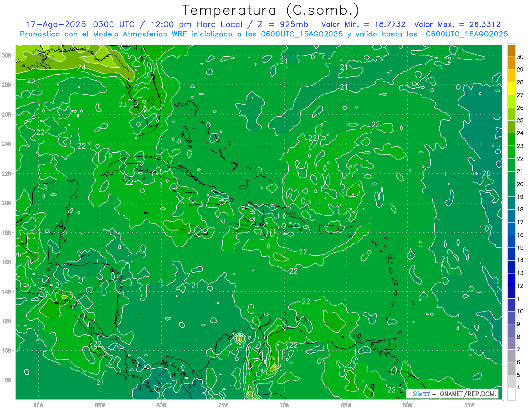Click the 24N latitude axis label
Viewport: 532px width, 411px height.
click(x=7, y=144)
